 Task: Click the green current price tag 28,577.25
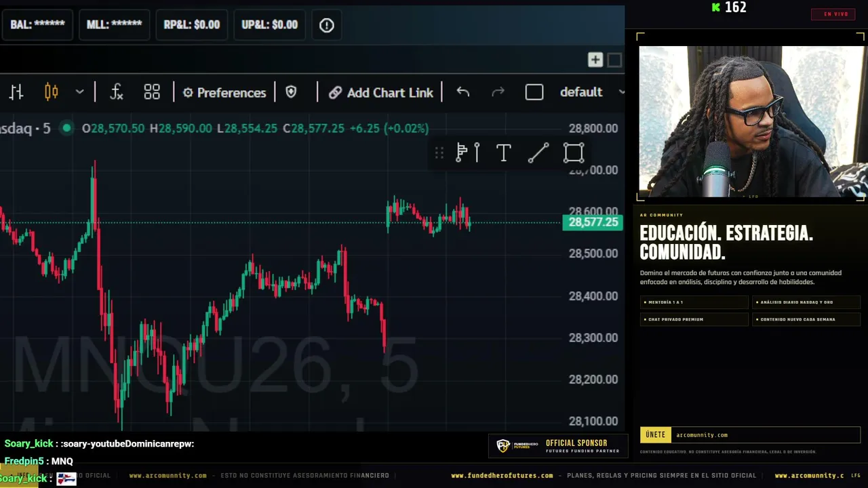click(593, 222)
